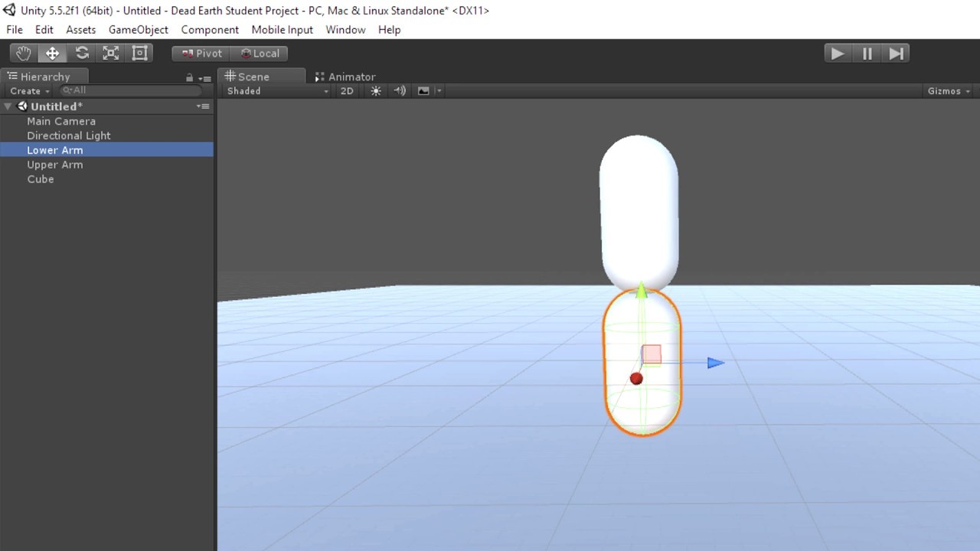Click the Pause button
The image size is (980, 551).
coord(867,54)
